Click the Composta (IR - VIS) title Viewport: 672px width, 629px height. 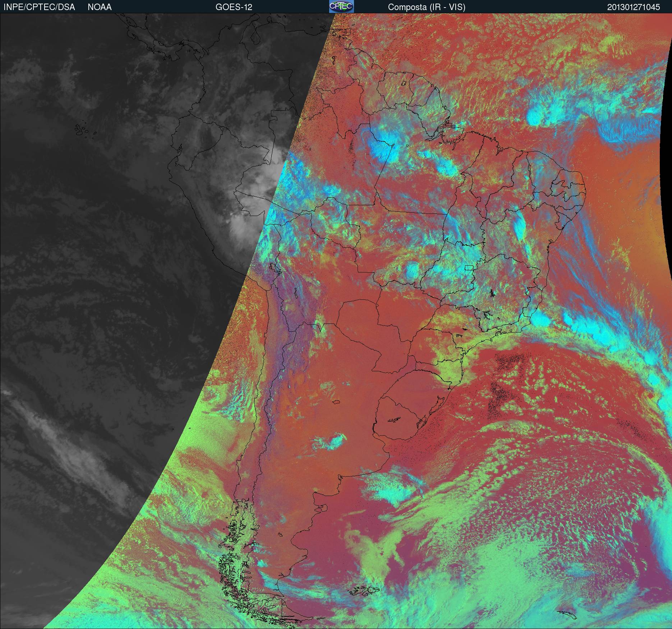427,7
